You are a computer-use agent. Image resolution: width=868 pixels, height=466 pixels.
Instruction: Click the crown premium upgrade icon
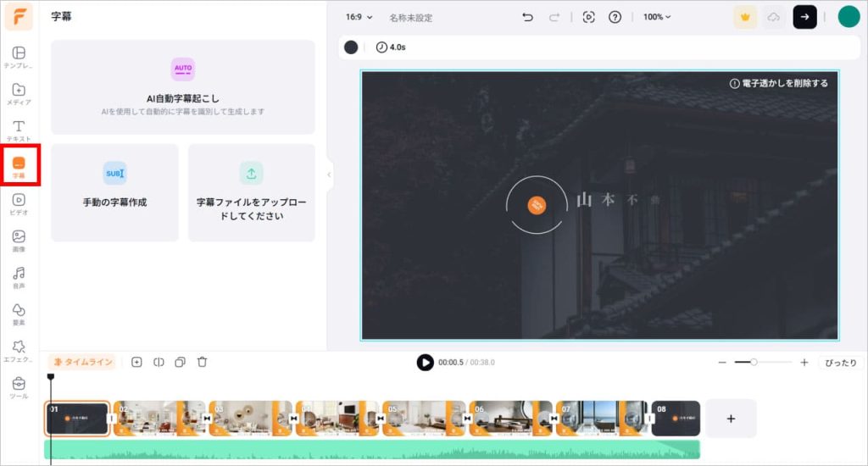[745, 17]
